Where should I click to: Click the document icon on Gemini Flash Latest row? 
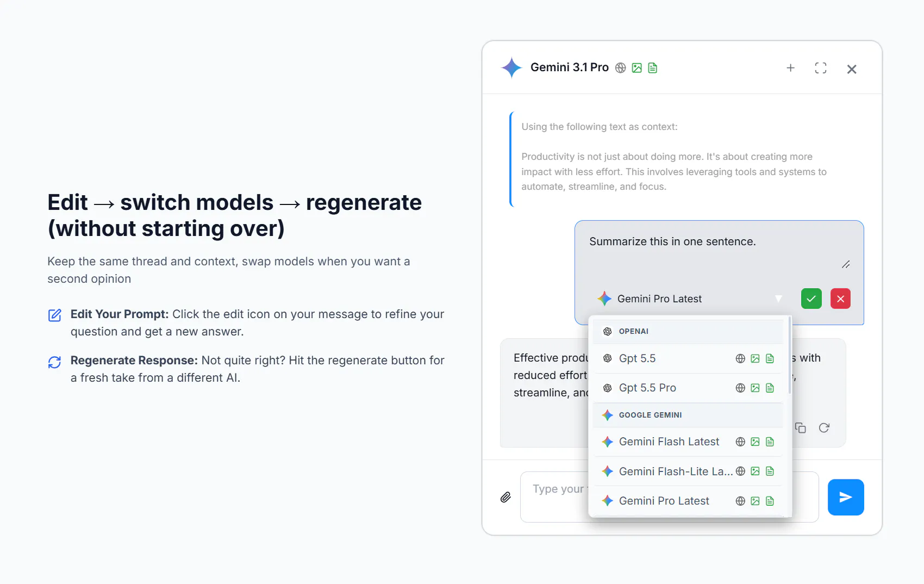tap(770, 442)
